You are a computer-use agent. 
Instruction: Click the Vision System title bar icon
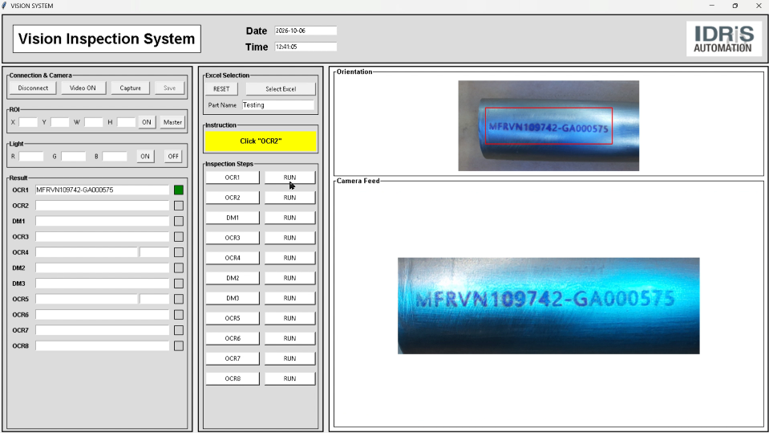[x=4, y=5]
